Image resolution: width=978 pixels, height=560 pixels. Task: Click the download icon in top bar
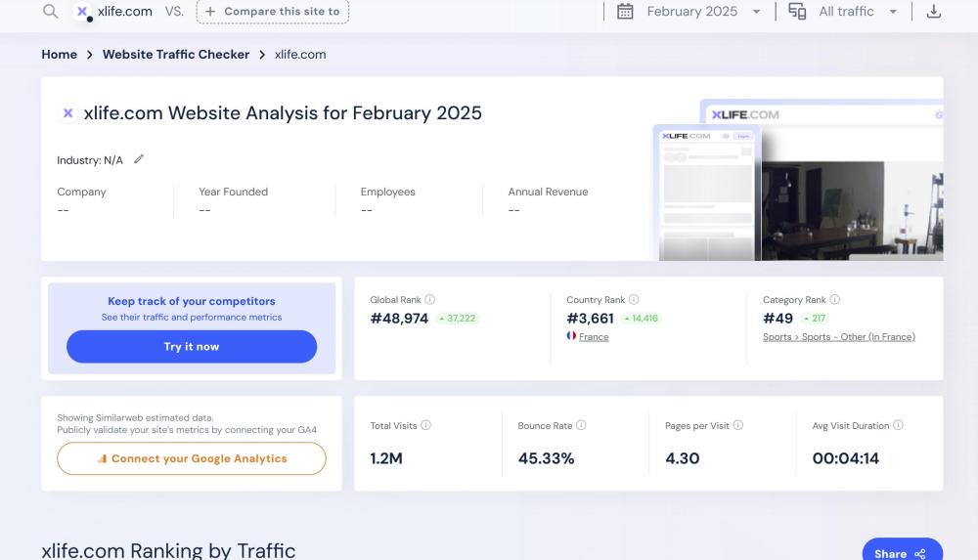(x=933, y=12)
